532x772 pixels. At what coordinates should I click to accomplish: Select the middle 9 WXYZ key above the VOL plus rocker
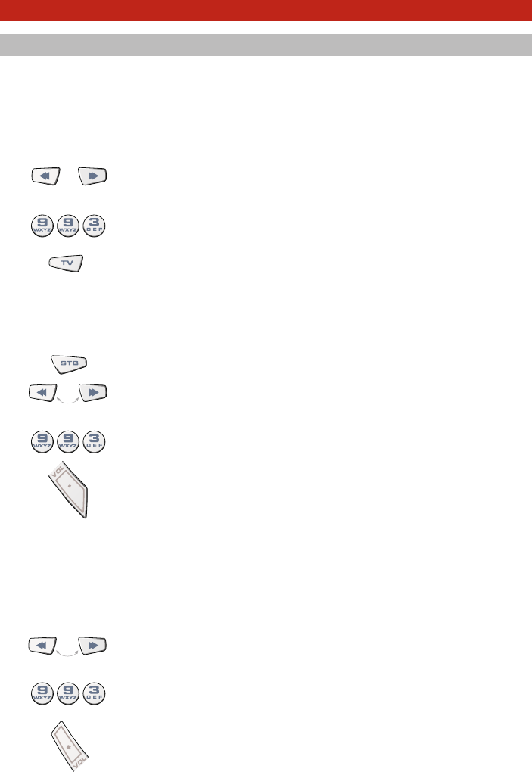[x=68, y=442]
